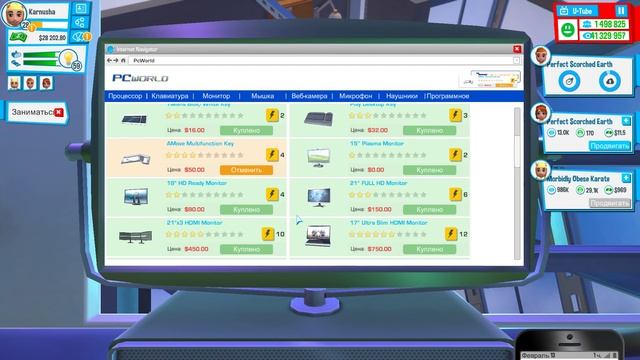
Task: Open the browser home page icon
Action: click(123, 60)
